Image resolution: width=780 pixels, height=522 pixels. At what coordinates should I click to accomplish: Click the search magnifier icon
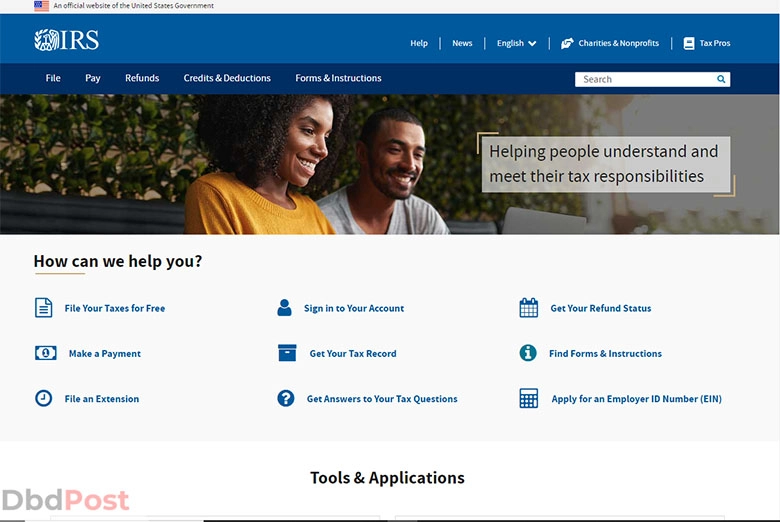tap(721, 79)
